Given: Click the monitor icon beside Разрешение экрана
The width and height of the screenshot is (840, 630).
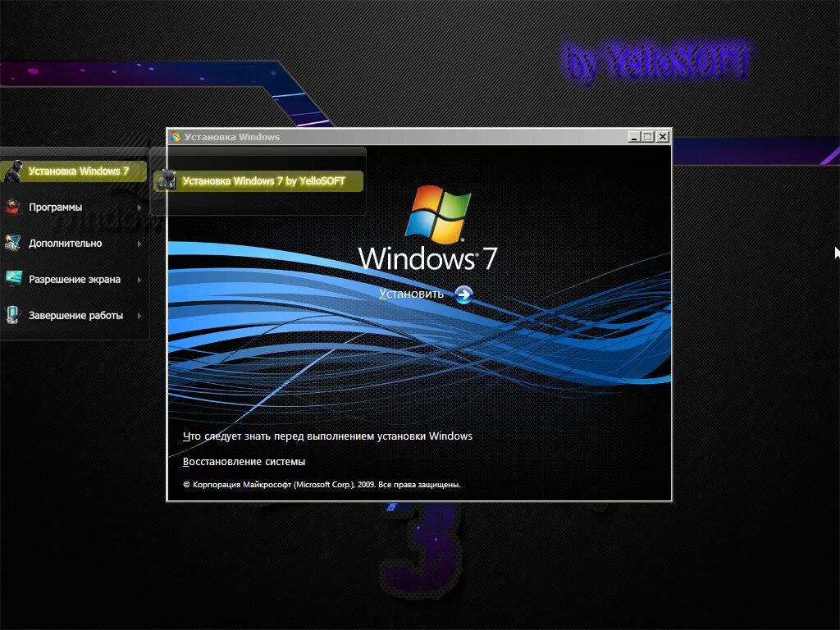Looking at the screenshot, I should pyautogui.click(x=13, y=279).
